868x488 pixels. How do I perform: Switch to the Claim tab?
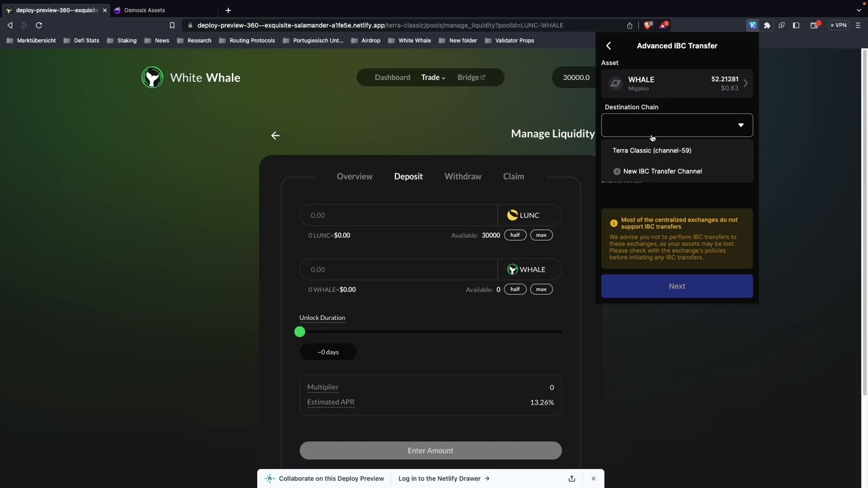tap(513, 176)
